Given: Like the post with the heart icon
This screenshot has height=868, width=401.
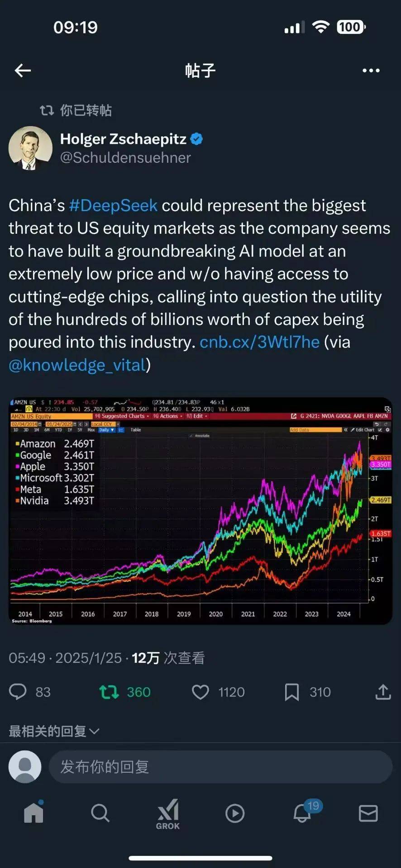Looking at the screenshot, I should (x=200, y=692).
